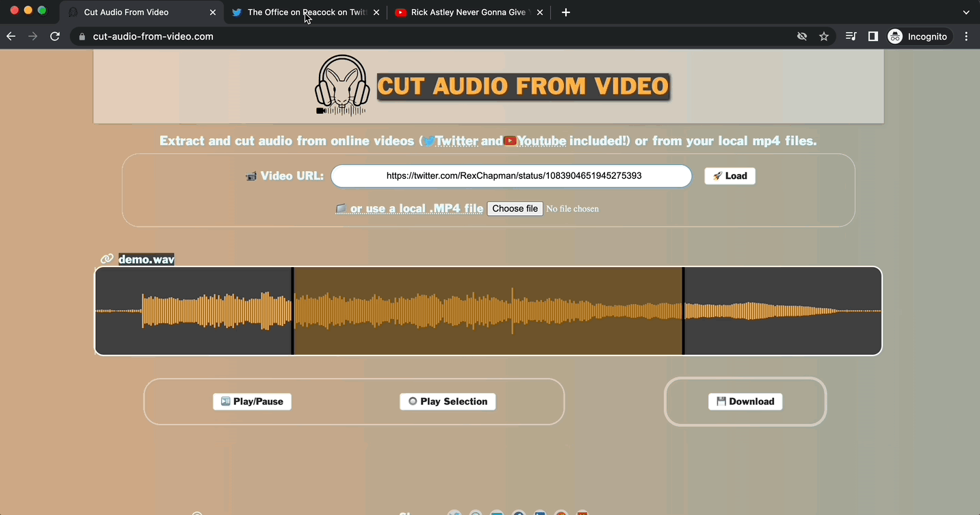
Task: Open a new browser tab
Action: click(565, 12)
